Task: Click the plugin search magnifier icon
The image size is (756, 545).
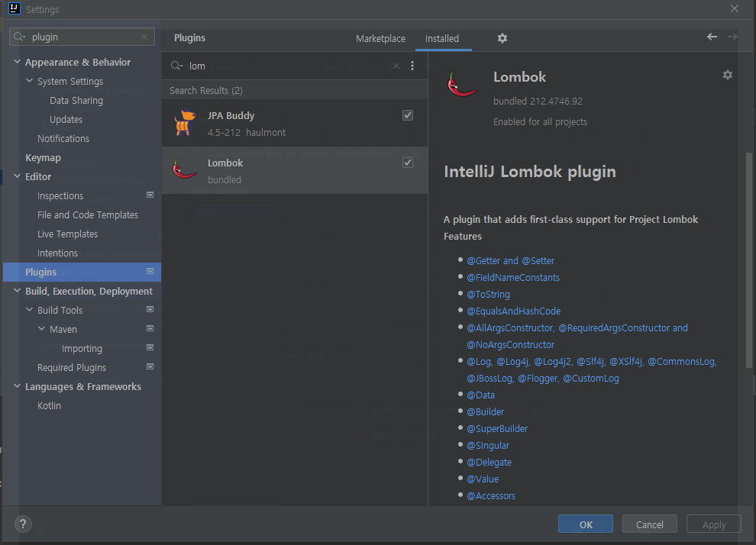Action: point(176,66)
